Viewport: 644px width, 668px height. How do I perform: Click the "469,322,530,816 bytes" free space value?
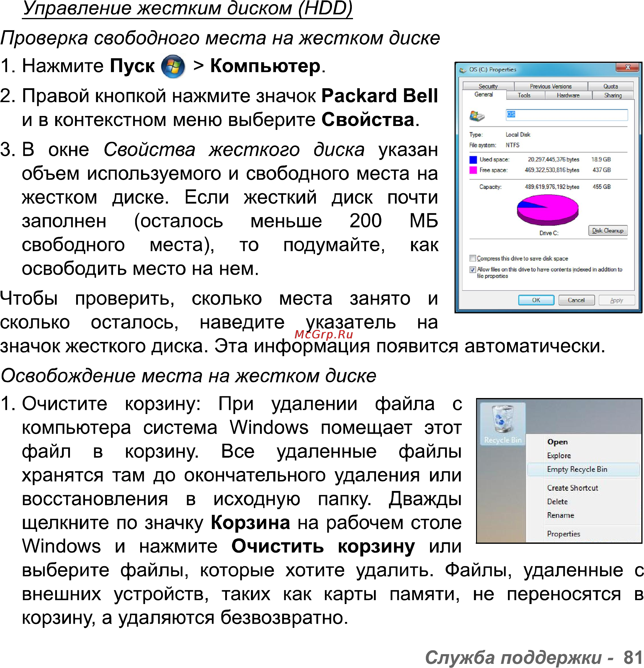[x=552, y=170]
